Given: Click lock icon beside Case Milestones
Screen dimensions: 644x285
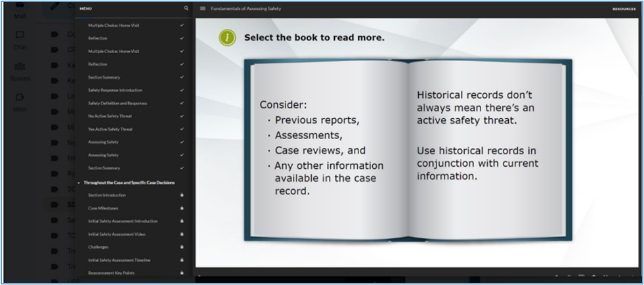Looking at the screenshot, I should (x=182, y=208).
